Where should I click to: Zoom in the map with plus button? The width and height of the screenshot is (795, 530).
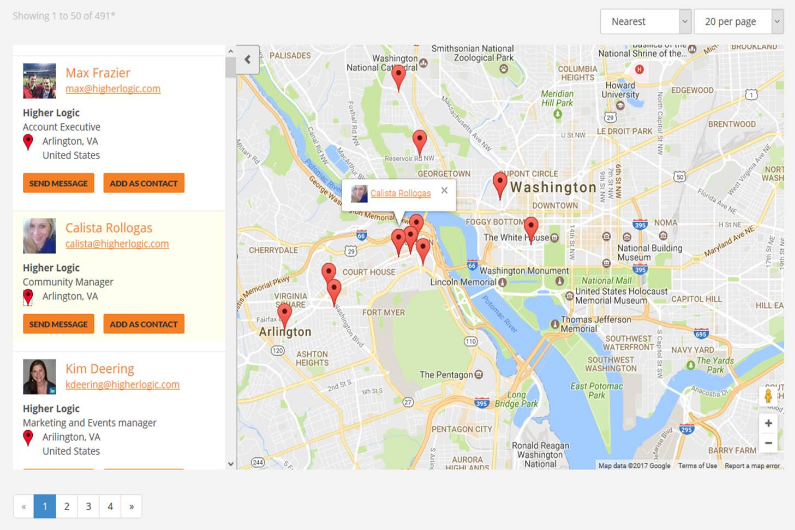(x=768, y=423)
